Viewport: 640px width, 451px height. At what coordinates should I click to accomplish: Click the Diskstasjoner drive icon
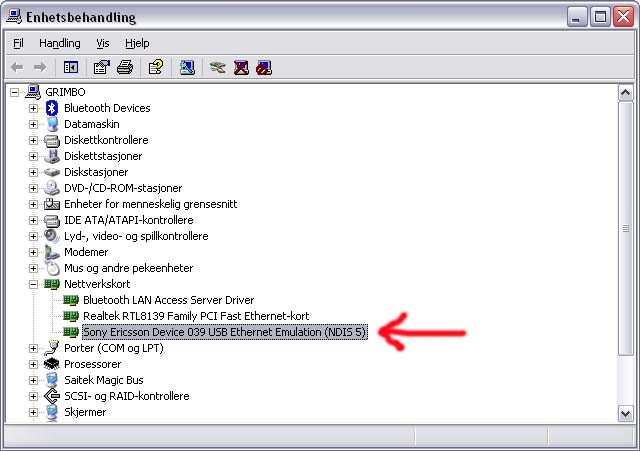(x=52, y=172)
